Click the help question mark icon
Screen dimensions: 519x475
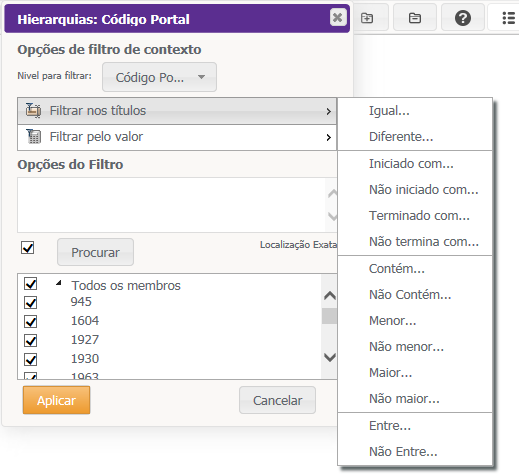click(463, 18)
